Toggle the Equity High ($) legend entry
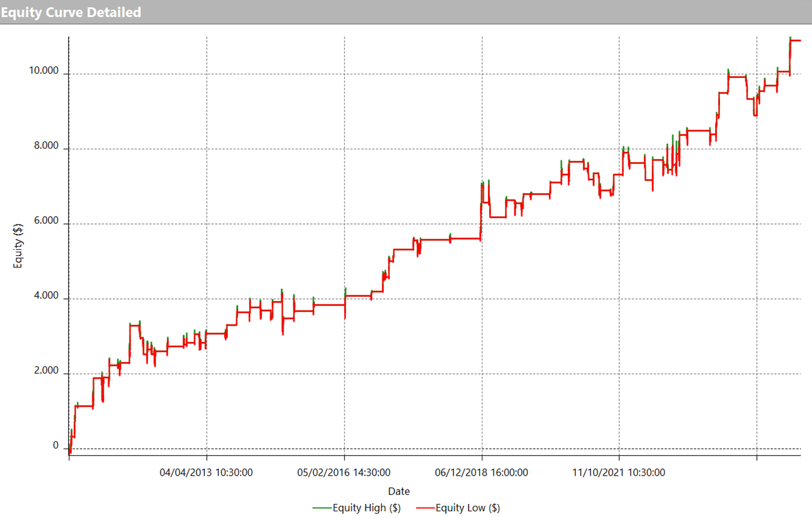The width and height of the screenshot is (812, 518). [x=366, y=508]
